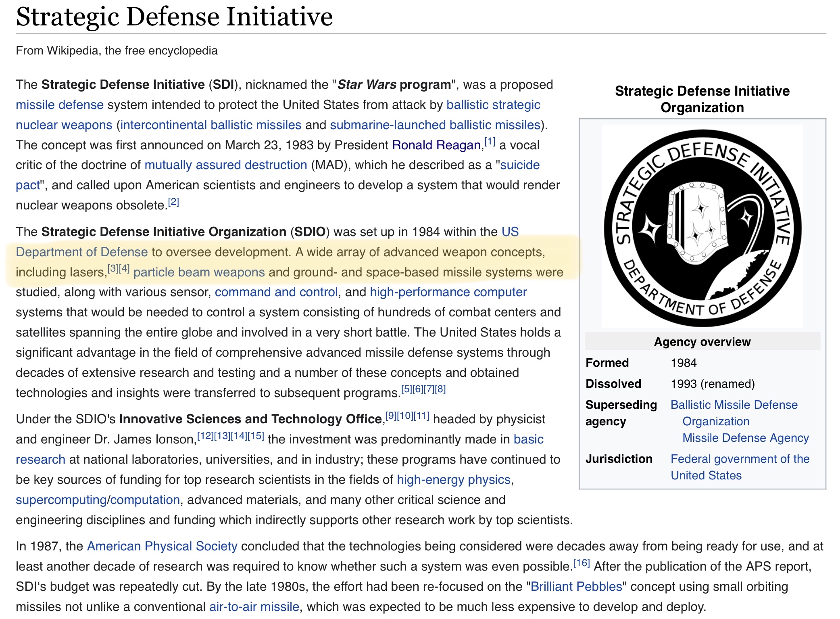This screenshot has width=840, height=619.
Task: Click citation reference number 16
Action: point(582,563)
